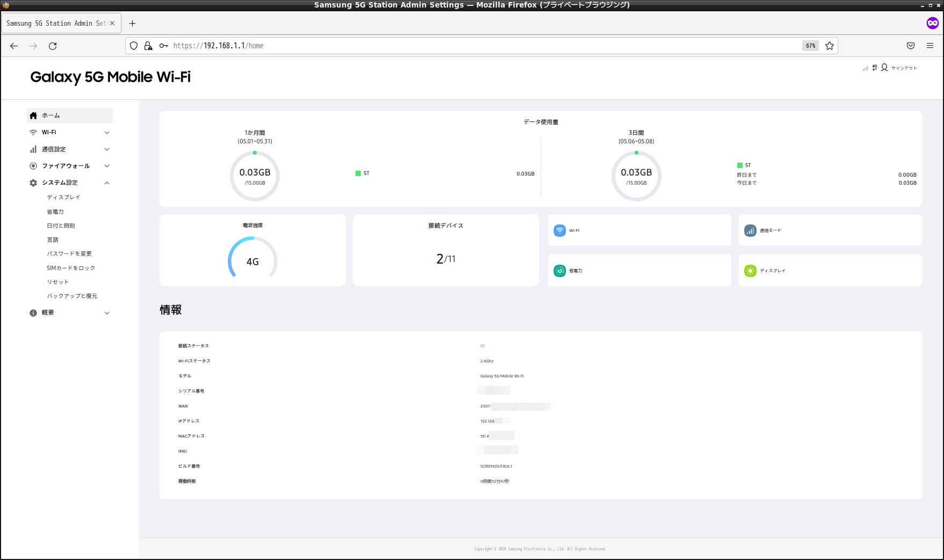Click the gear icon beside システム設定
944x560 pixels.
[x=33, y=183]
